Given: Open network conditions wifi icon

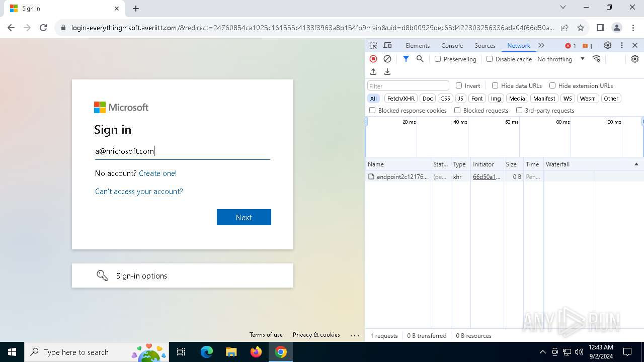Looking at the screenshot, I should 597,59.
